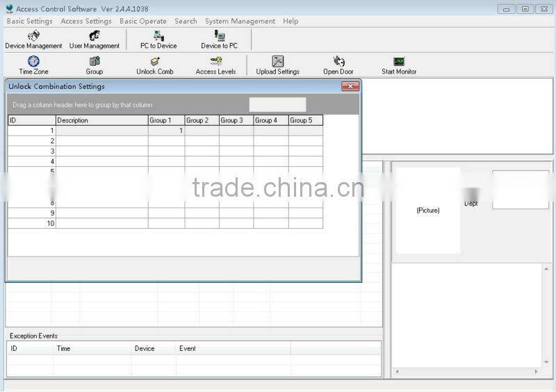Screen dimensions: 556x392
Task: Click the right panel's scroll up arrow
Action: (x=546, y=269)
